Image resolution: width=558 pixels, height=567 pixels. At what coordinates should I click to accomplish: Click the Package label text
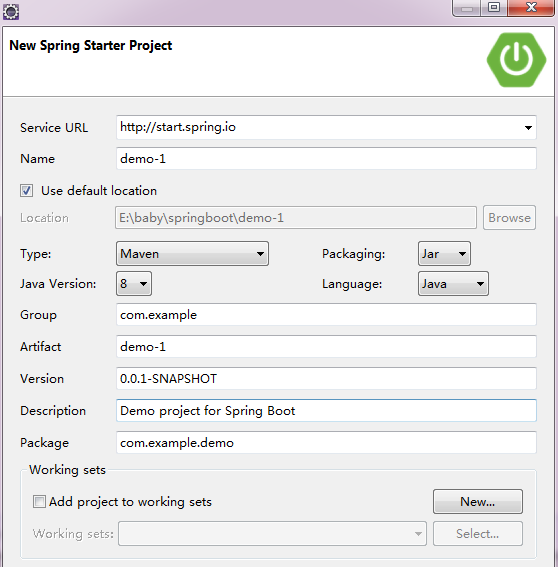pos(44,443)
